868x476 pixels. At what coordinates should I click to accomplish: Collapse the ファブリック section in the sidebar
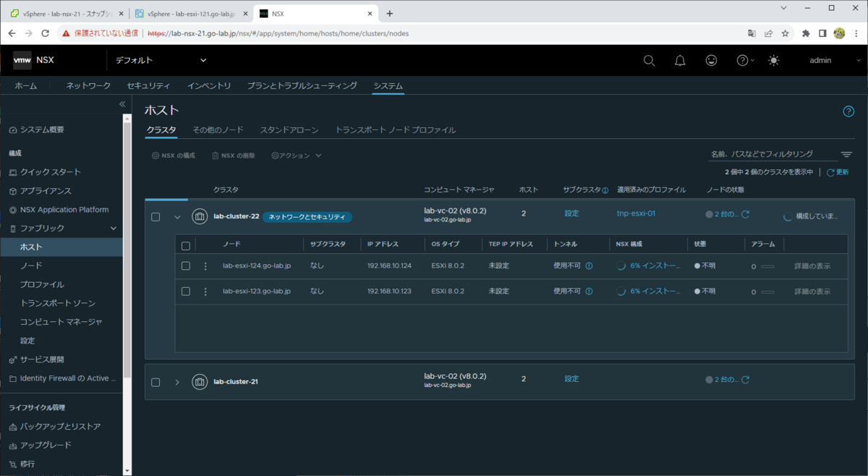click(113, 226)
